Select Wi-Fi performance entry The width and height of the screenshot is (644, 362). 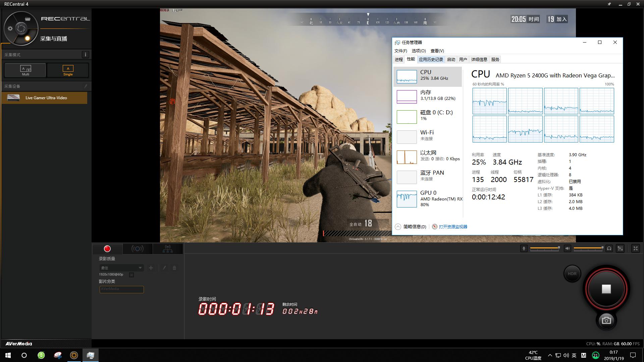pos(428,137)
